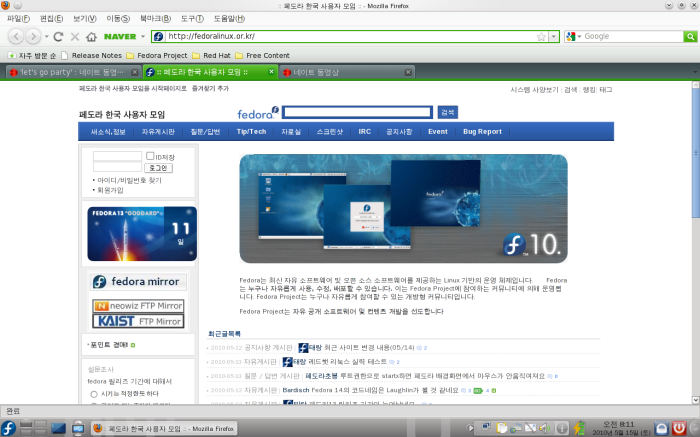Focus the site search field beside the fedora logo
The height and width of the screenshot is (437, 700).
357,112
